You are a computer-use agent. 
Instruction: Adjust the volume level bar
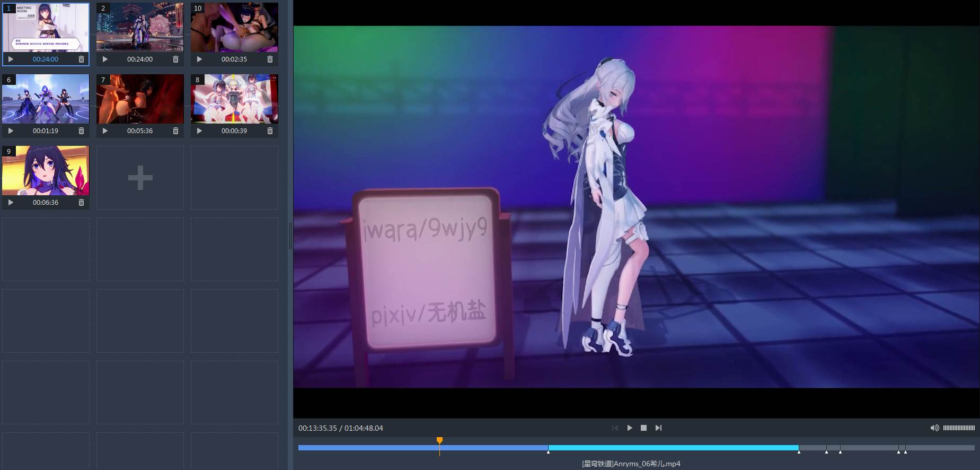pos(959,428)
